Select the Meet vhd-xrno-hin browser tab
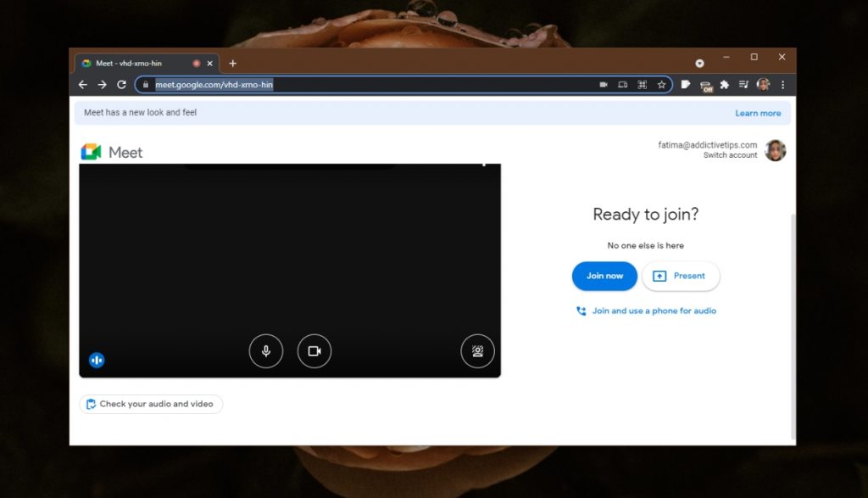The image size is (868, 498). point(140,62)
